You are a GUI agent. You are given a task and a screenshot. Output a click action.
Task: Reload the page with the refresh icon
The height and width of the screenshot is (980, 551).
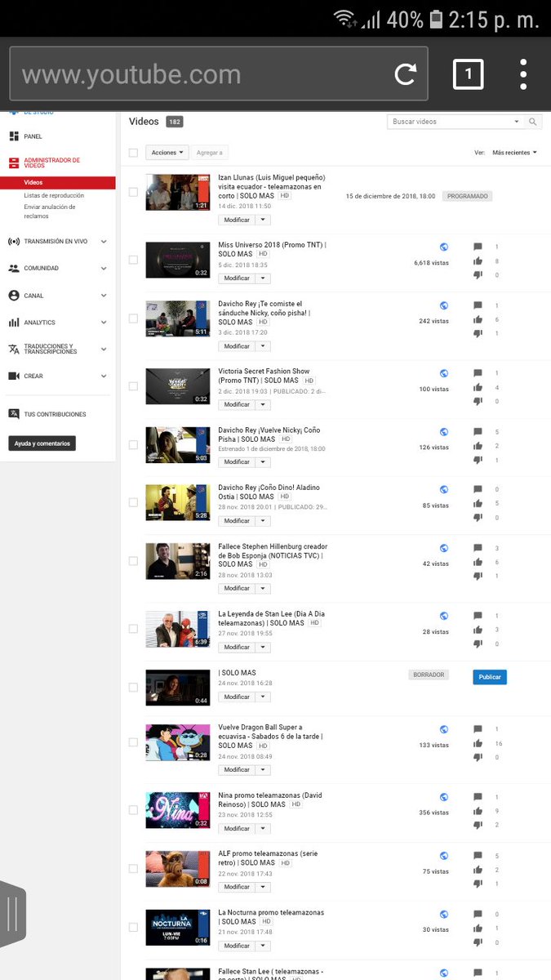(406, 74)
